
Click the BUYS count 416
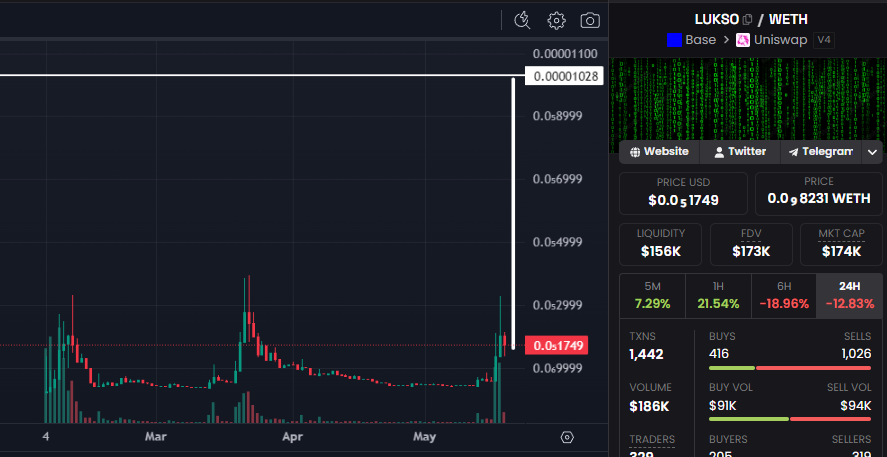point(718,354)
